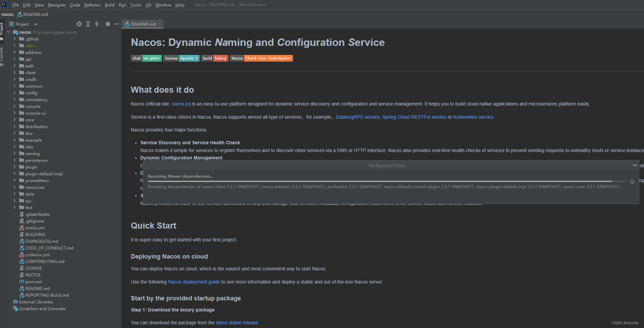Expand the .github folder
Viewport: 644px width, 328px height.
14,39
